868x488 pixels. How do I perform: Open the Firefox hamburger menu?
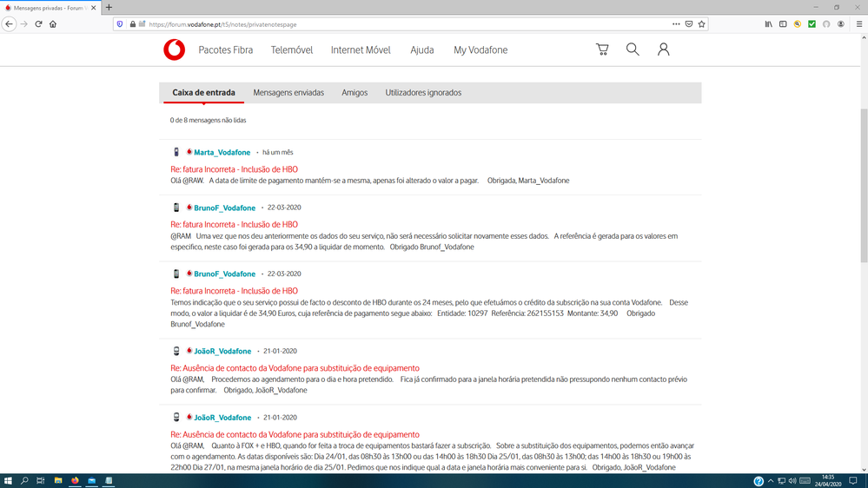pyautogui.click(x=858, y=24)
